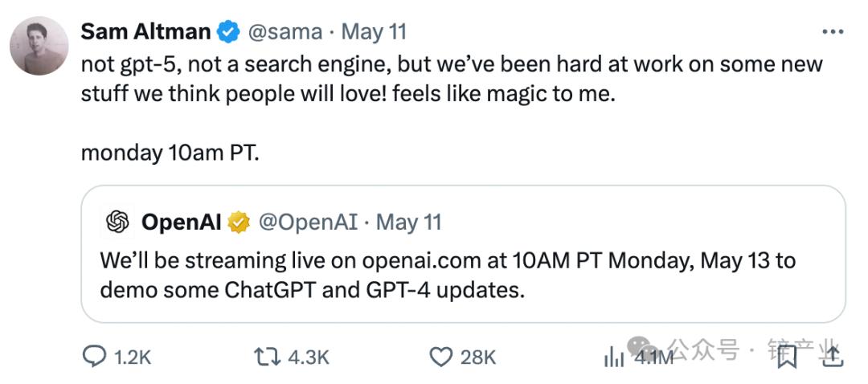Open the three-dot more options menu
The image size is (868, 384).
[831, 32]
